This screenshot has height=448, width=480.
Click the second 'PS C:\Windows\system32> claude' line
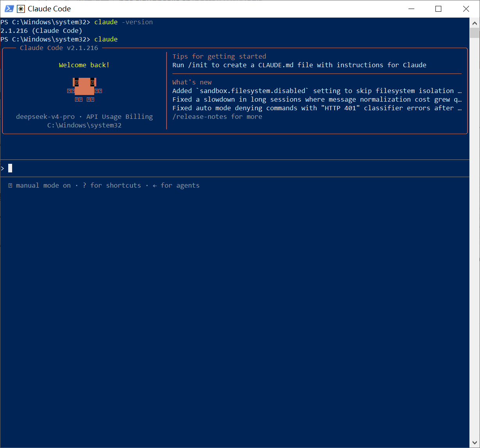coord(59,39)
